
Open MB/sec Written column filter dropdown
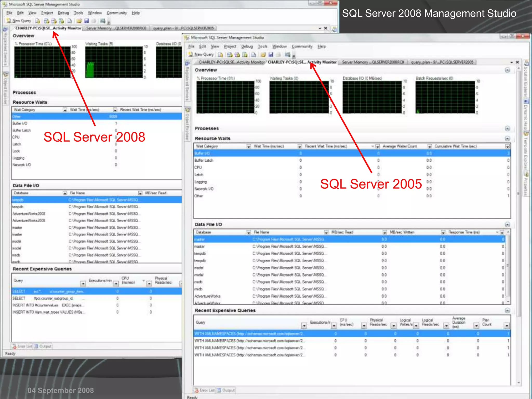pyautogui.click(x=443, y=232)
